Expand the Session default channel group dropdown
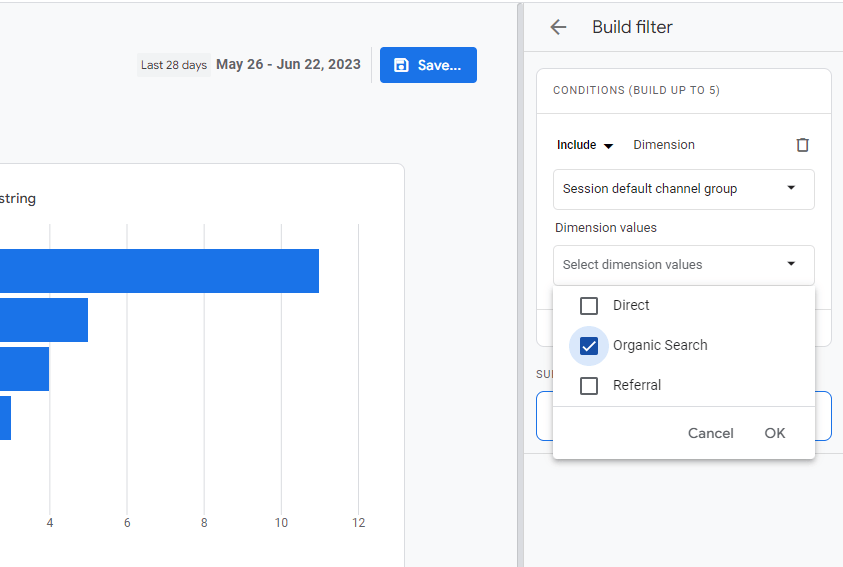 coord(683,189)
